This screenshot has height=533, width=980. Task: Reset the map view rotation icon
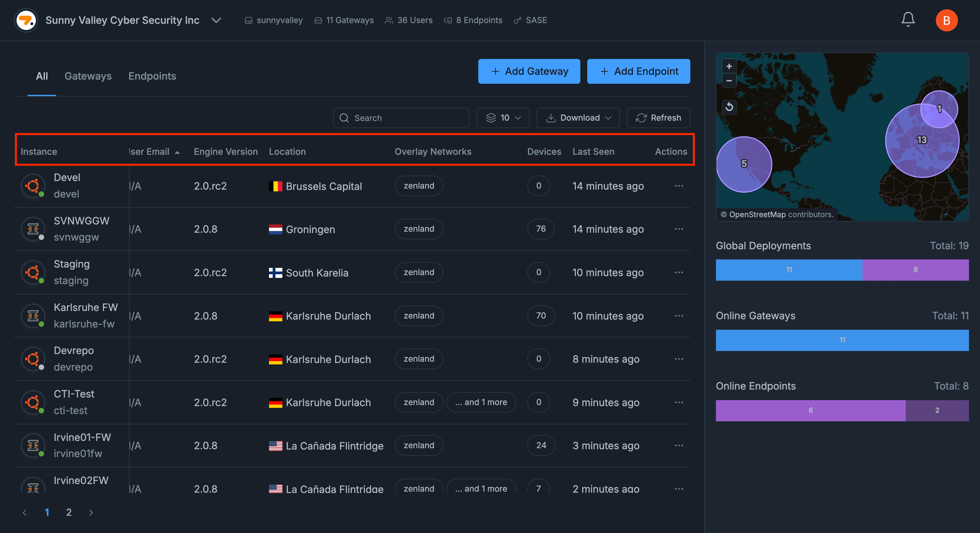tap(729, 107)
